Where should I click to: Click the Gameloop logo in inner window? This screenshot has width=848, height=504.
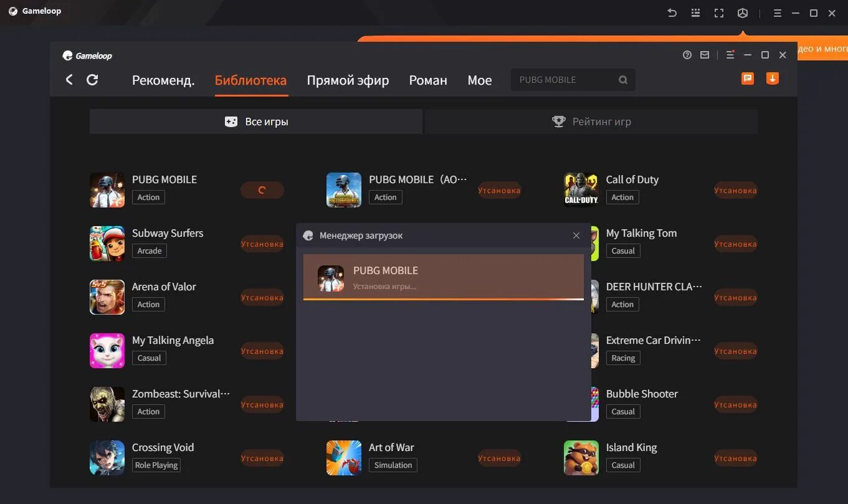(x=87, y=55)
